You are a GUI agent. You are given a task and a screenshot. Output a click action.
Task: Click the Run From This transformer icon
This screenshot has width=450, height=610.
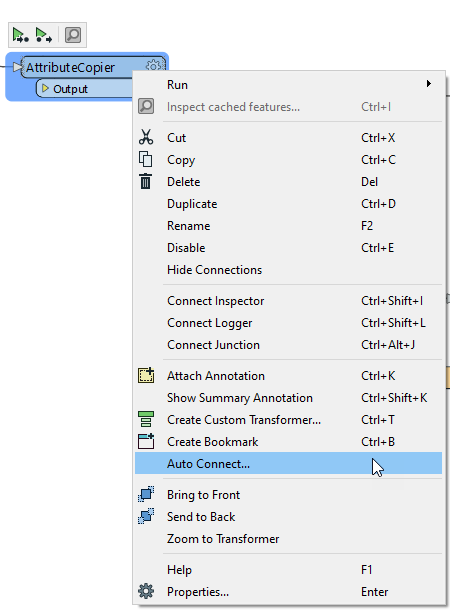coord(43,35)
